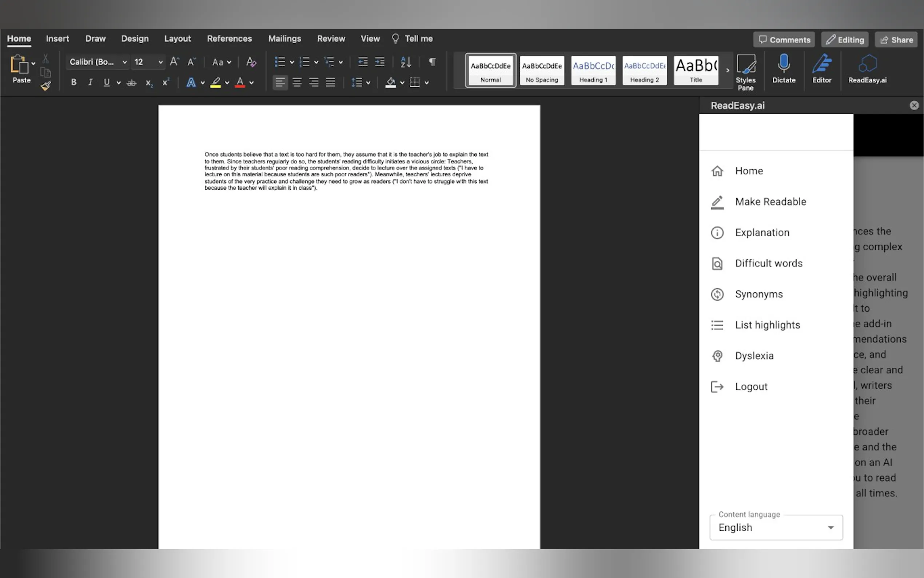Screen dimensions: 924x578
Task: Switch to the References tab
Action: tap(229, 39)
